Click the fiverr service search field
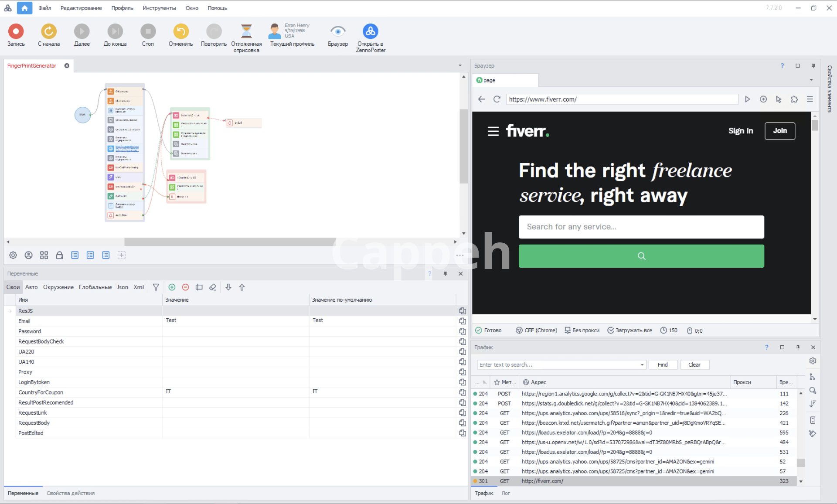 (x=641, y=227)
